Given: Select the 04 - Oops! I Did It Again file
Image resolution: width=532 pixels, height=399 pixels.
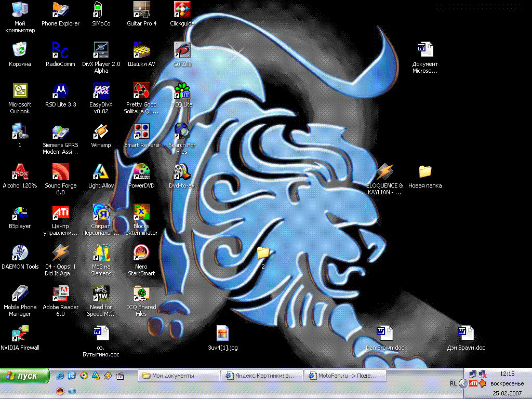Looking at the screenshot, I should coord(60,253).
